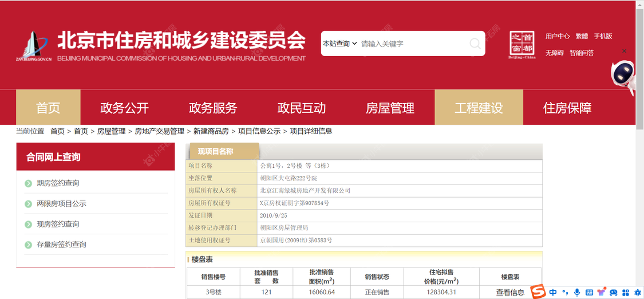Open 无障碍 accessibility mode

coord(555,53)
